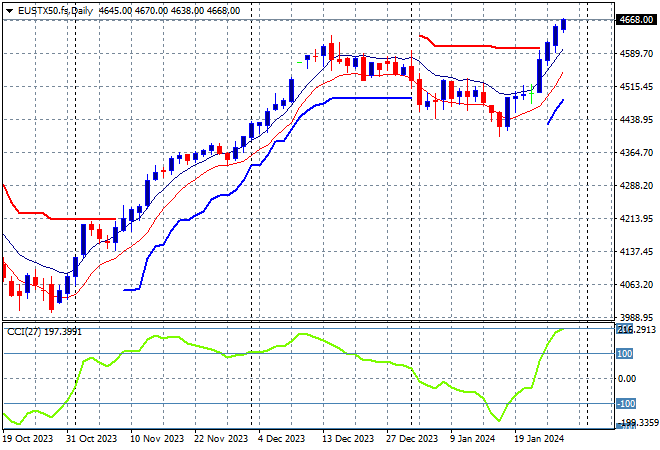Click the 22 Nov 2023 date label
This screenshot has height=450, width=660.
tap(220, 438)
